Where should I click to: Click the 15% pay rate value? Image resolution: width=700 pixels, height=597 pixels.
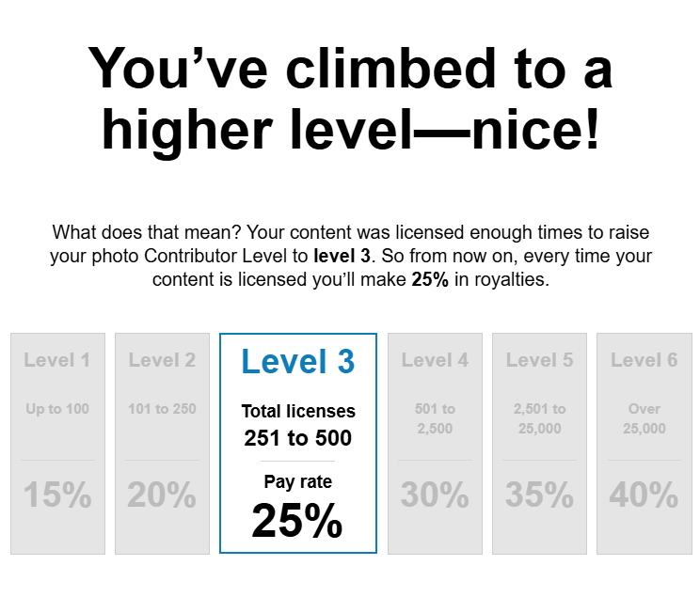click(x=57, y=495)
